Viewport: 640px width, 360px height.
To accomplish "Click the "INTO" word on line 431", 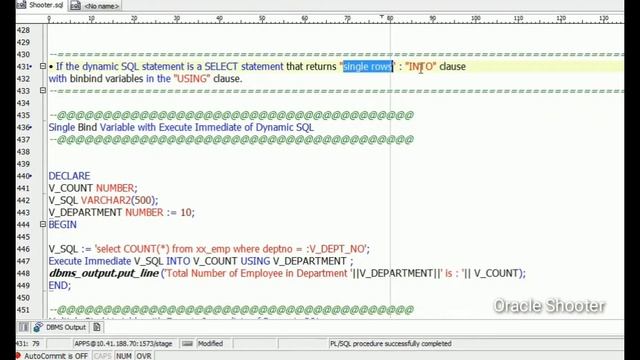I will click(x=421, y=67).
